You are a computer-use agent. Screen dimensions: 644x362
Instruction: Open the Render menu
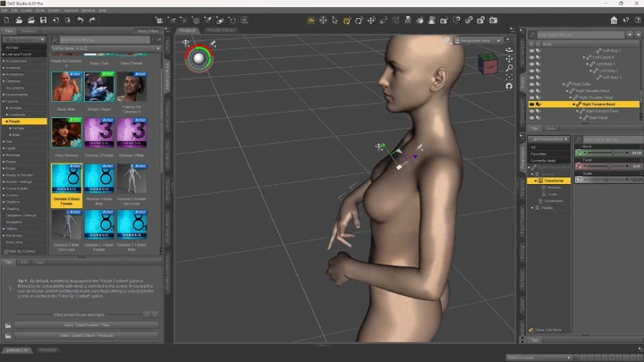click(x=55, y=10)
